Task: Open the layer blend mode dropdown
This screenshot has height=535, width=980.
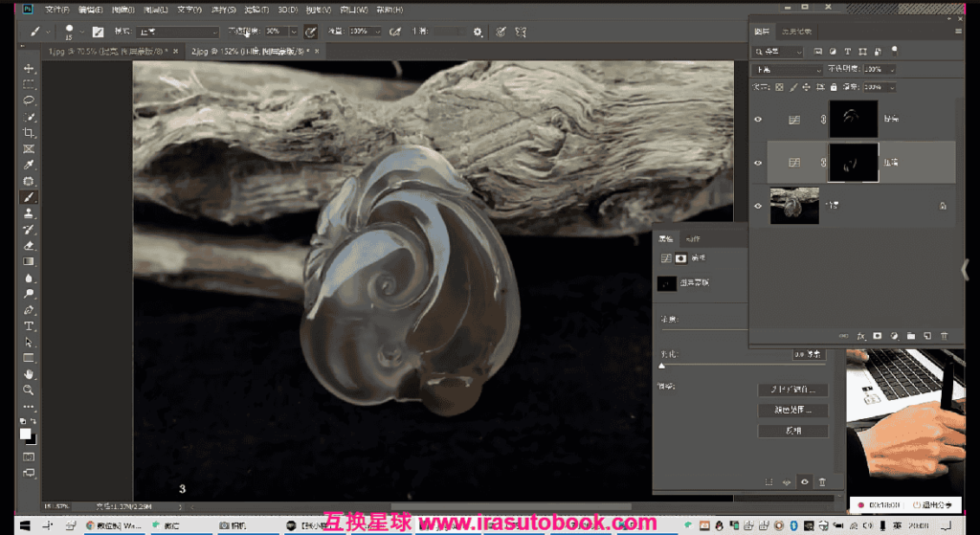Action: point(787,69)
